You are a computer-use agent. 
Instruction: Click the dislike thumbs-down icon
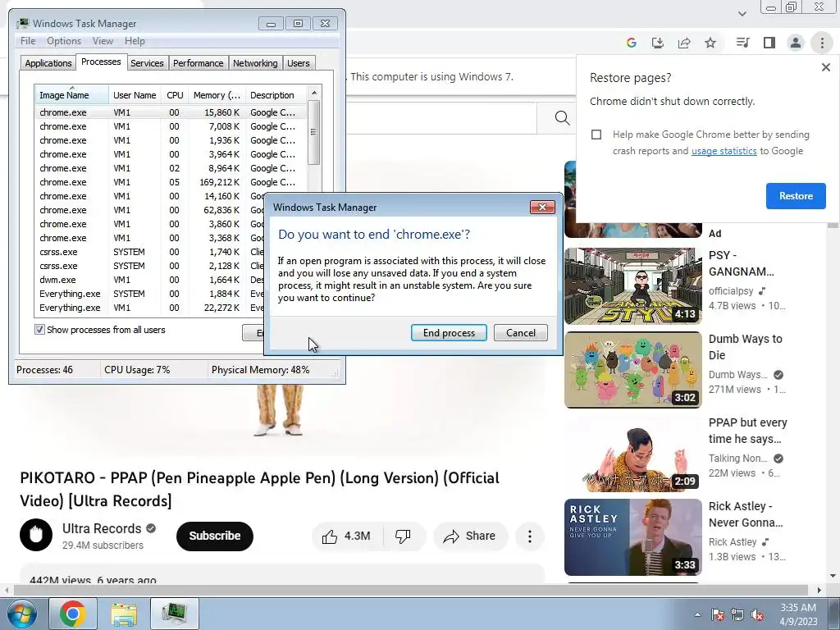[403, 536]
